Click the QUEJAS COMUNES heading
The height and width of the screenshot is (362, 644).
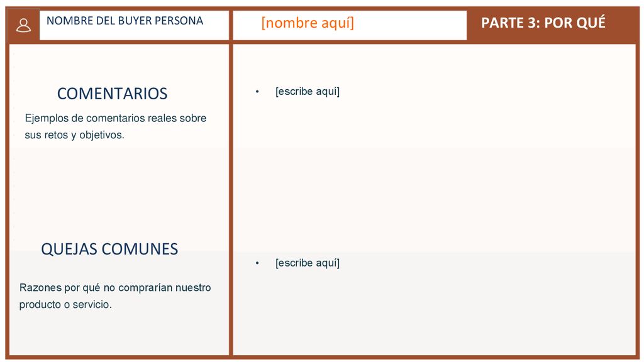pos(109,249)
